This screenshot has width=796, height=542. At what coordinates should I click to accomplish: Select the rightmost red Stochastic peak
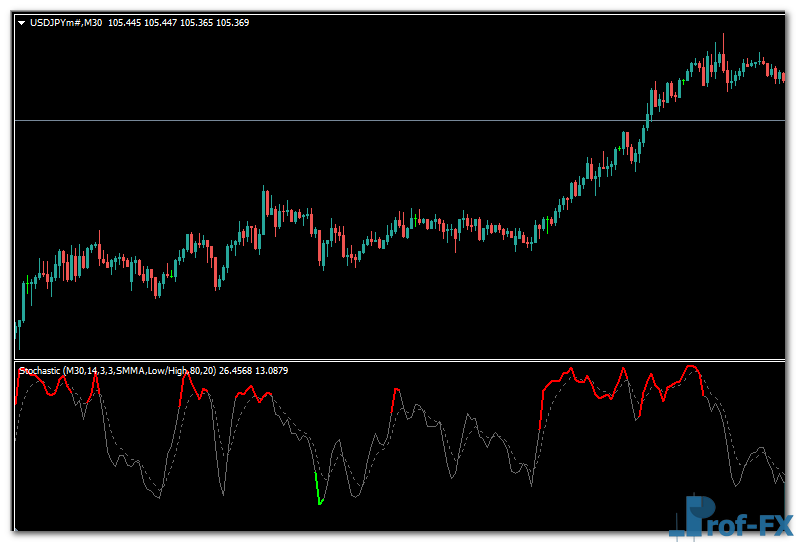(x=690, y=369)
